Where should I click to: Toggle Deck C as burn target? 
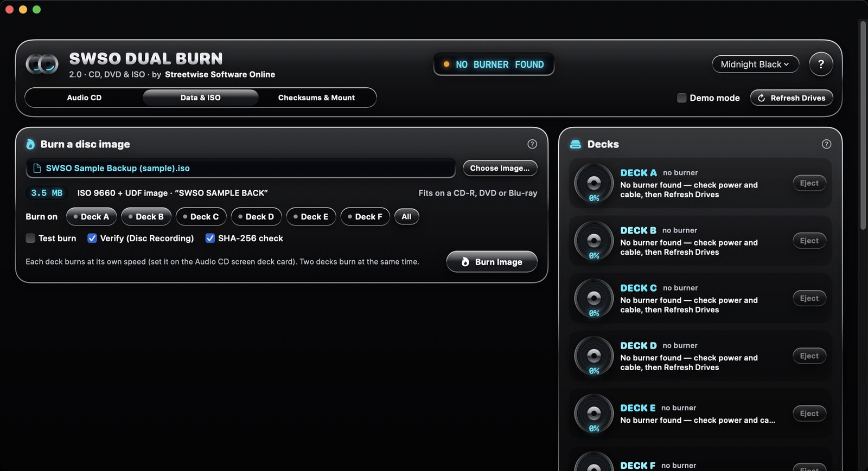(201, 217)
